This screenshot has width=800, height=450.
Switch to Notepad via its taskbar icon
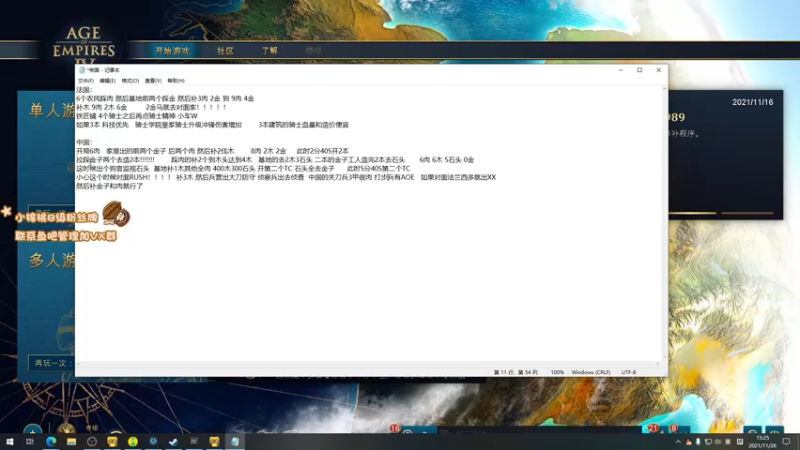pos(235,441)
